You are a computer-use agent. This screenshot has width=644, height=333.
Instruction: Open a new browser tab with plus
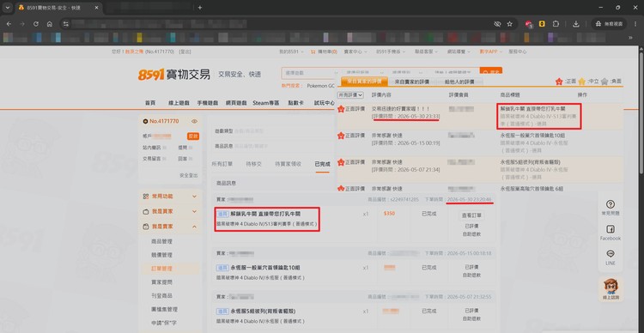(x=200, y=8)
